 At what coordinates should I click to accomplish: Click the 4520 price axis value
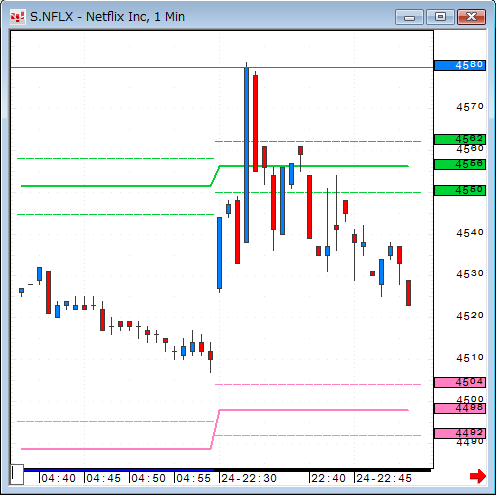click(x=470, y=316)
